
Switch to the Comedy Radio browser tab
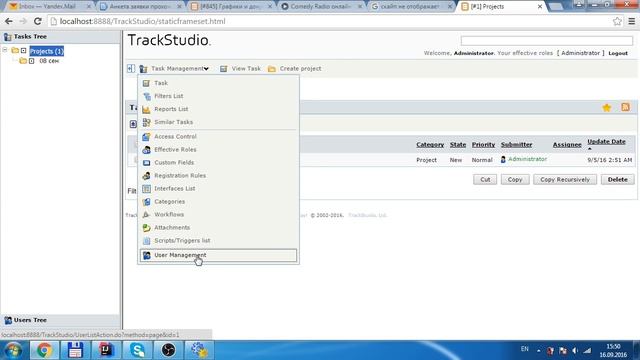coord(321,7)
